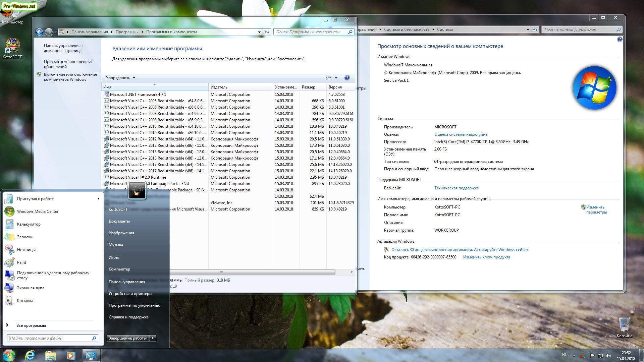Screen dimensions: 644x362
Task: Click the change view icon in toolbar
Action: tap(328, 78)
